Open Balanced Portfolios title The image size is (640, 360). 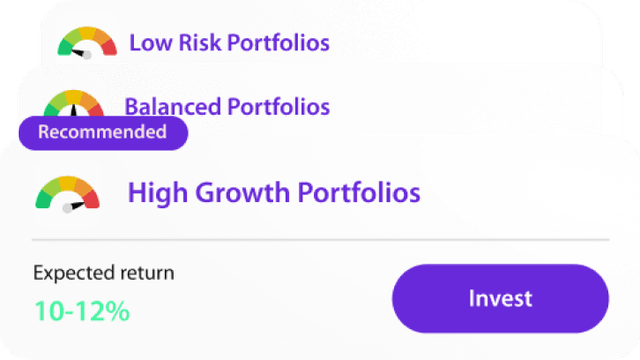pos(227,107)
